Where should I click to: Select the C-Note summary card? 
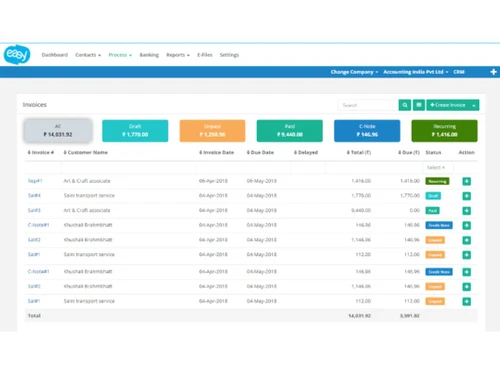(367, 131)
